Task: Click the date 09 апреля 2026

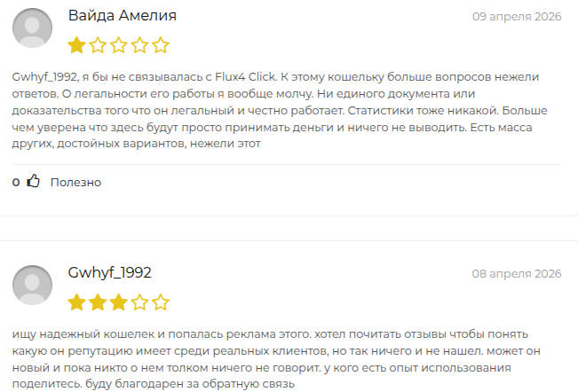Action: (517, 17)
